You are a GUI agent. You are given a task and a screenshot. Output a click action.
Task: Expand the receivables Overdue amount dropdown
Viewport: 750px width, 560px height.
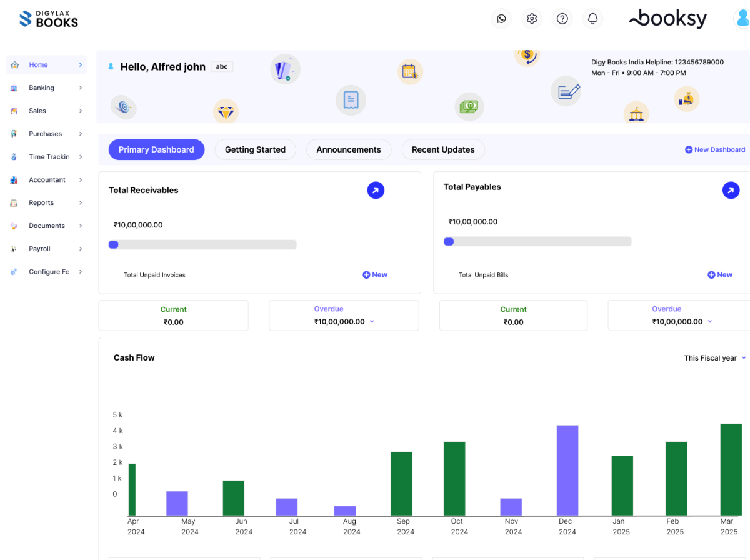[x=372, y=321]
